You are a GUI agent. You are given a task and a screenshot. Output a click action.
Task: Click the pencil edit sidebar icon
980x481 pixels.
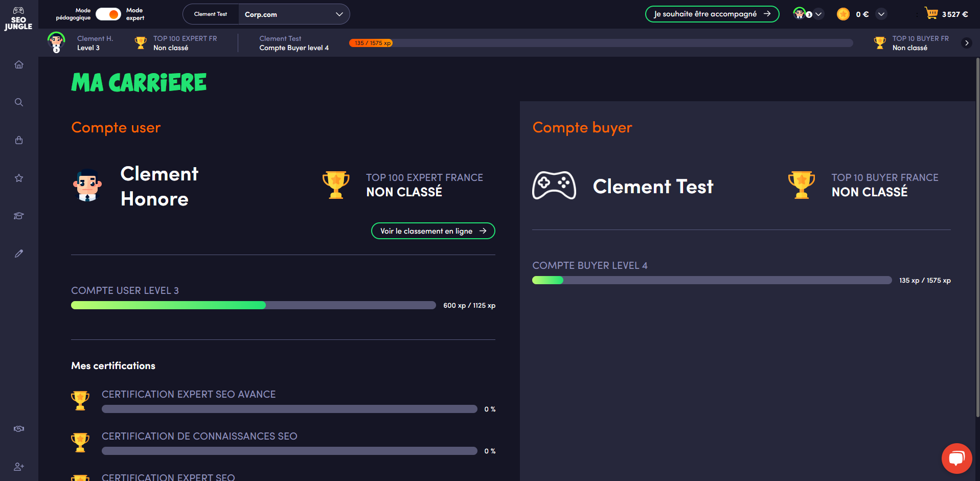pos(19,254)
